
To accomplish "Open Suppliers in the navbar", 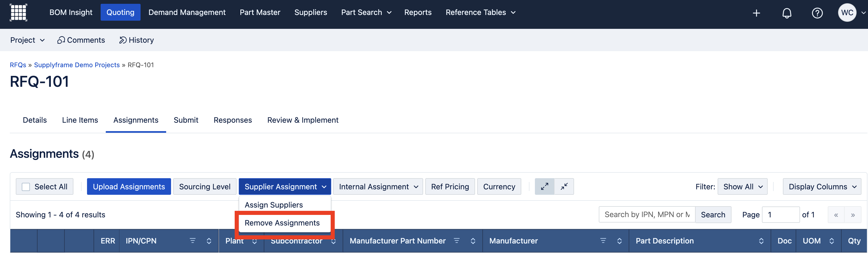I will [311, 13].
